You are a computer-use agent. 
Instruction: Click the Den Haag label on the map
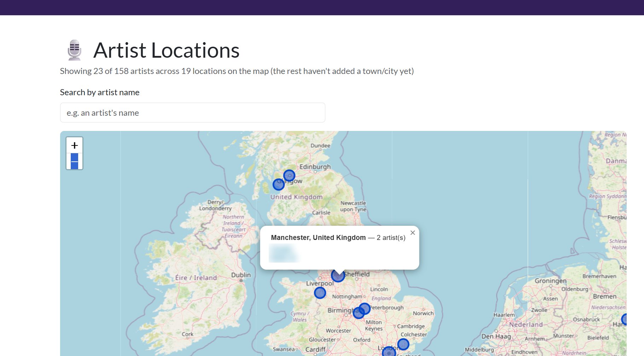pyautogui.click(x=496, y=336)
